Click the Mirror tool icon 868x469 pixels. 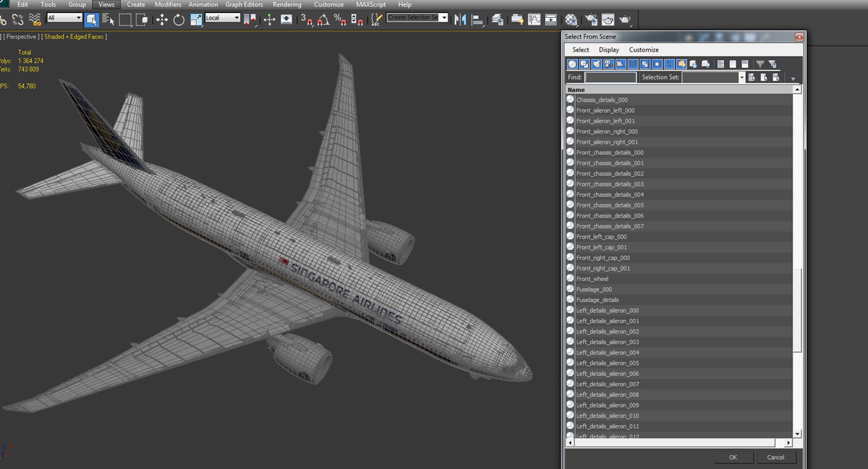pos(460,19)
